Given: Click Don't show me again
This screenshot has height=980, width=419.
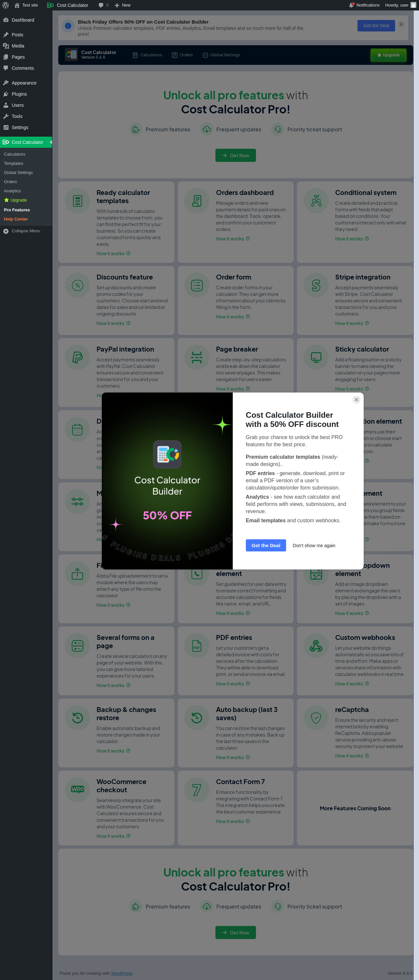Looking at the screenshot, I should [314, 546].
